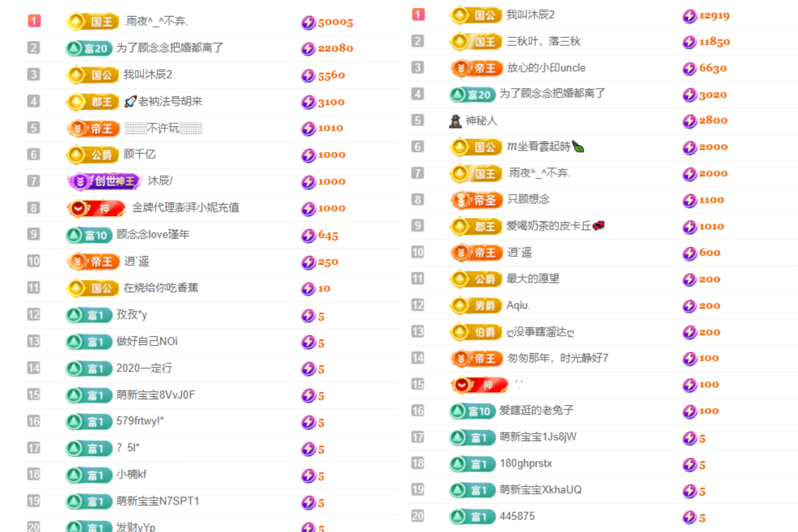The width and height of the screenshot is (798, 532).
Task: Click the 富10 badge beside 爱瞎逛的老兔子
Action: (x=472, y=411)
